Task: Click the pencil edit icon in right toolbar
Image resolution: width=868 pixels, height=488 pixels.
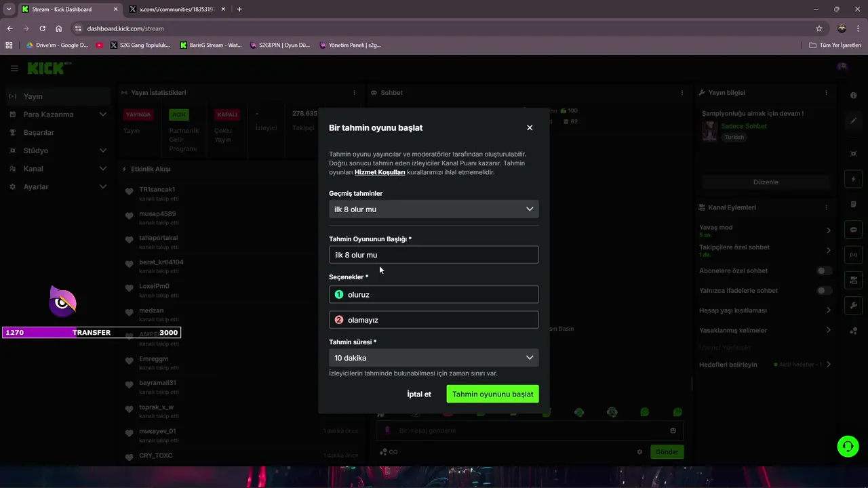Action: click(853, 121)
